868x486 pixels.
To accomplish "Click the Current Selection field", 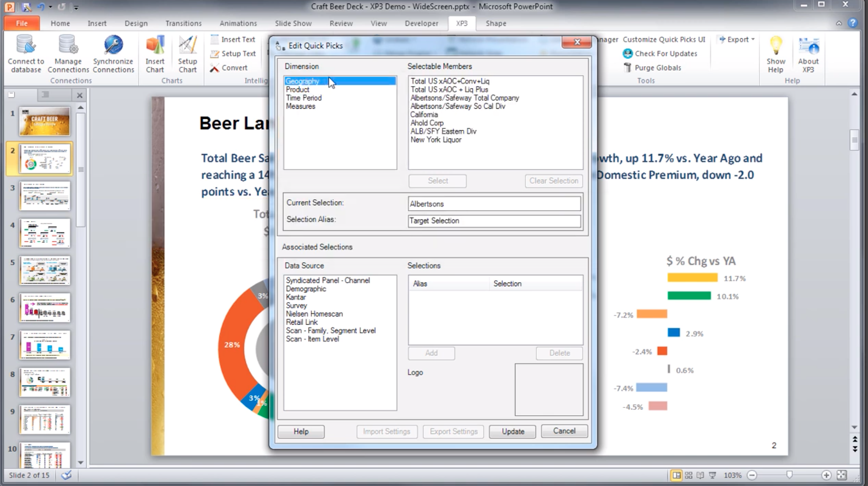I will pyautogui.click(x=494, y=204).
